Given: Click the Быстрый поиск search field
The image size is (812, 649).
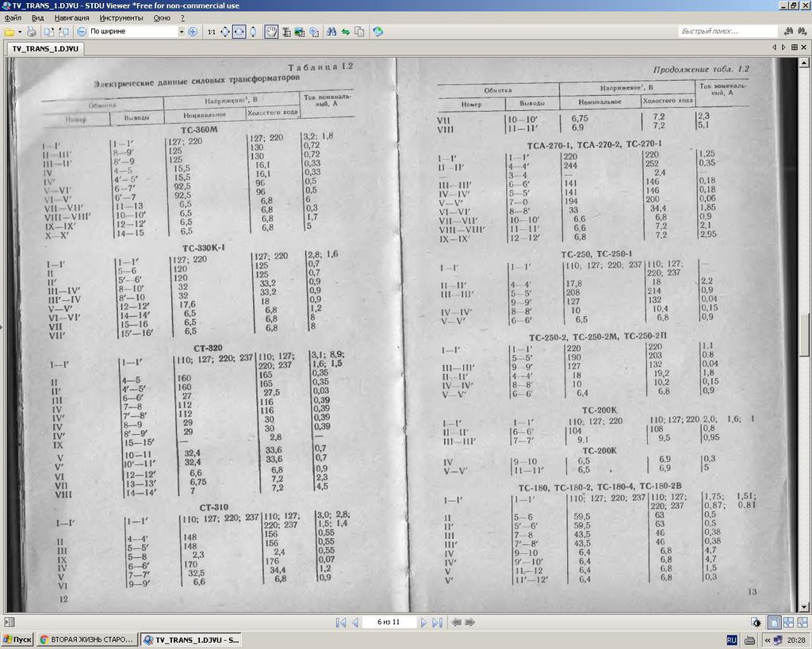Looking at the screenshot, I should (x=727, y=32).
